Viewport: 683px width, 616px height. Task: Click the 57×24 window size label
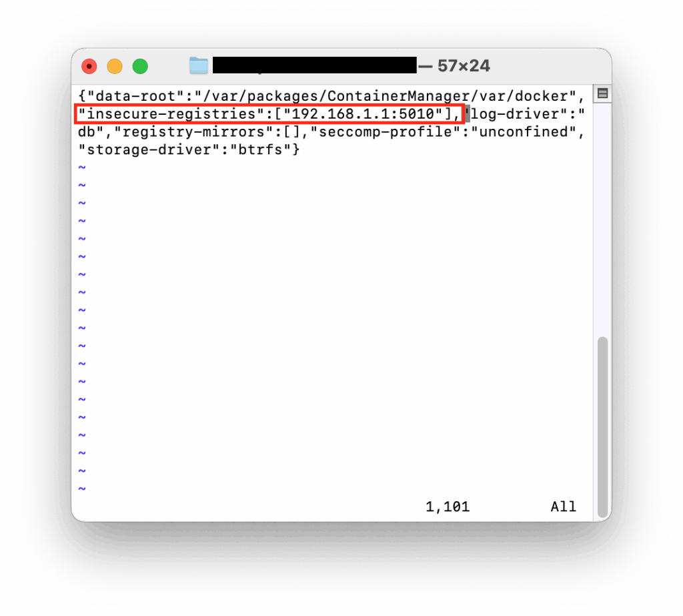464,66
